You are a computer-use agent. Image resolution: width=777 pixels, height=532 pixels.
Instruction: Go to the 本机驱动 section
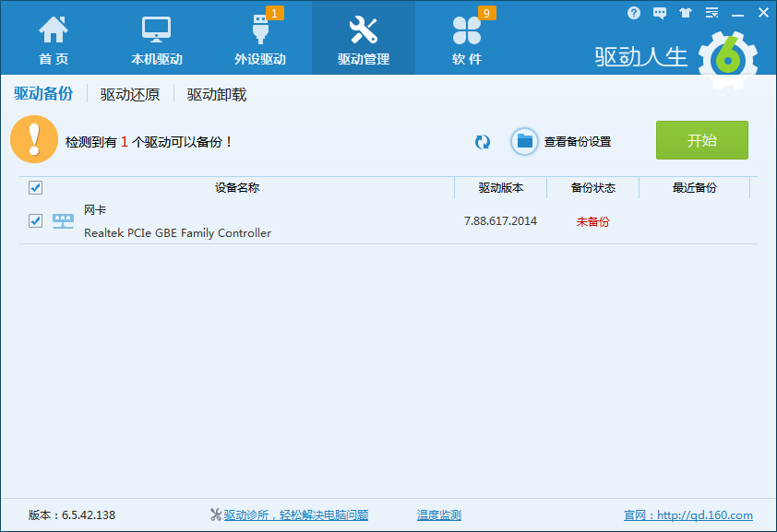coord(156,40)
